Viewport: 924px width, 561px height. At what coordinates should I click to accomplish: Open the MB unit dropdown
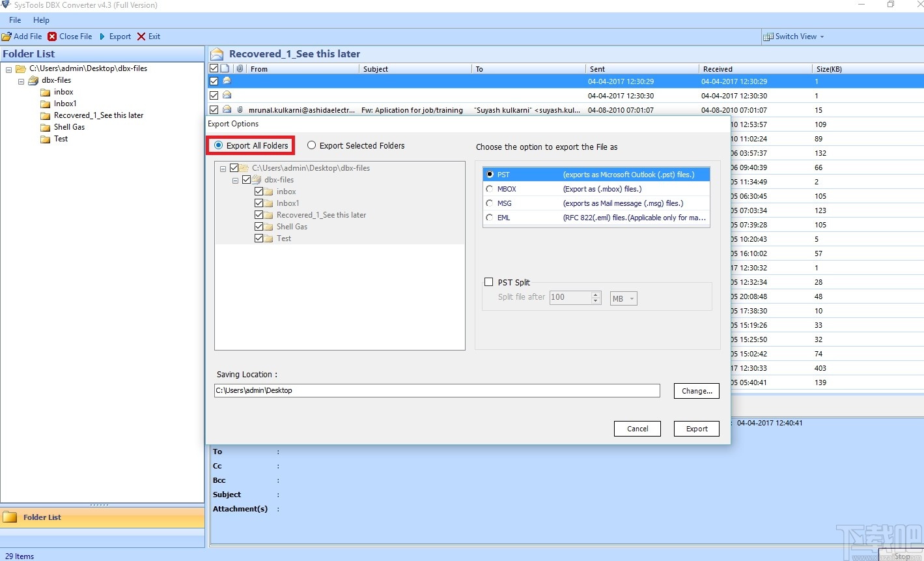pyautogui.click(x=631, y=298)
